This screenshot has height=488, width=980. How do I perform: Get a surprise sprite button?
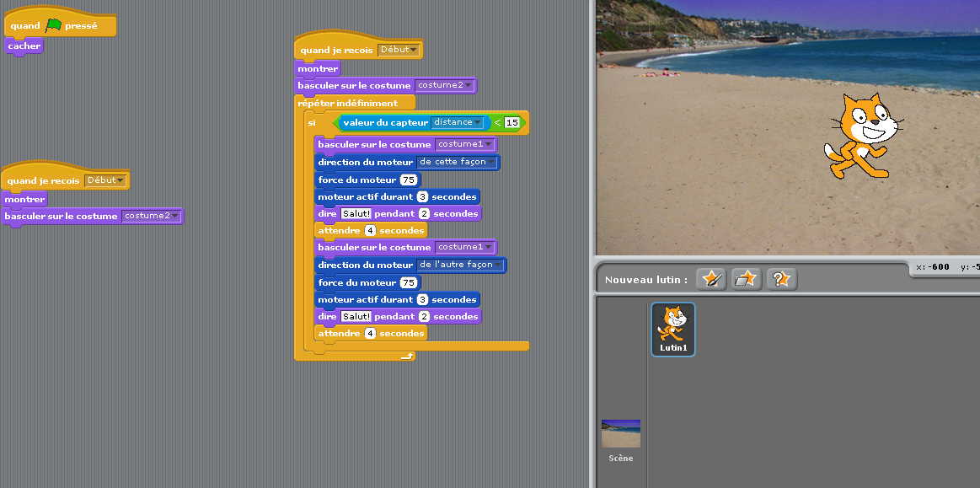coord(783,279)
